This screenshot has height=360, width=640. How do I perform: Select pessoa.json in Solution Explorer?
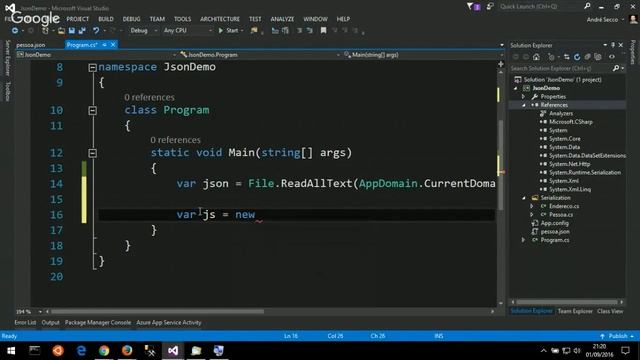point(555,231)
